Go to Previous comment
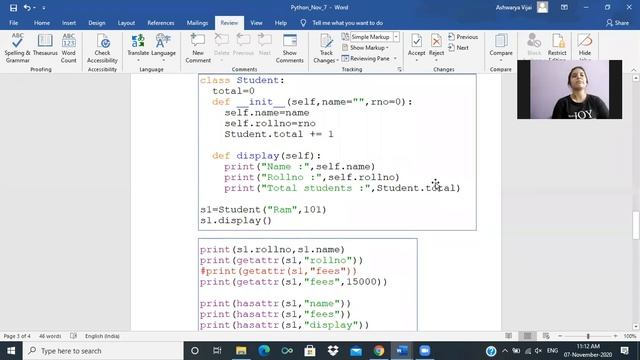 click(243, 45)
